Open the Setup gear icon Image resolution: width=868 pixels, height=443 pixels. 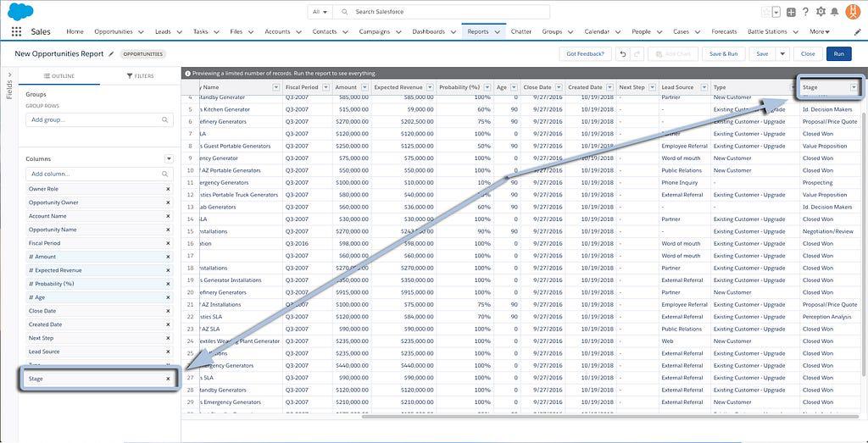(x=820, y=12)
